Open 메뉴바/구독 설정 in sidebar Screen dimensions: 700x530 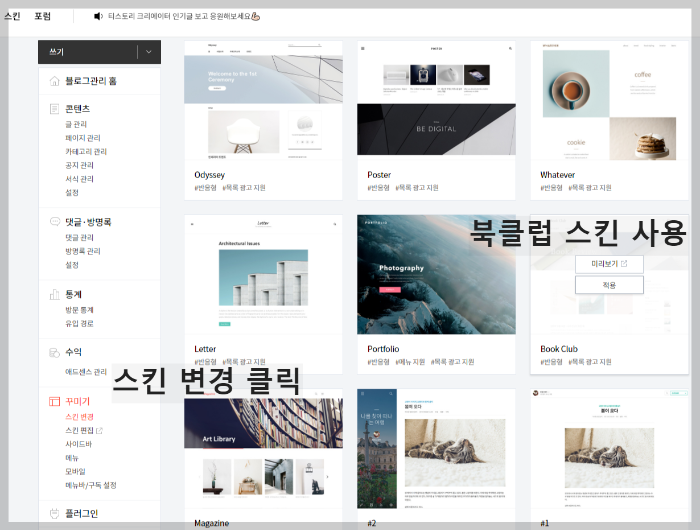click(x=91, y=485)
